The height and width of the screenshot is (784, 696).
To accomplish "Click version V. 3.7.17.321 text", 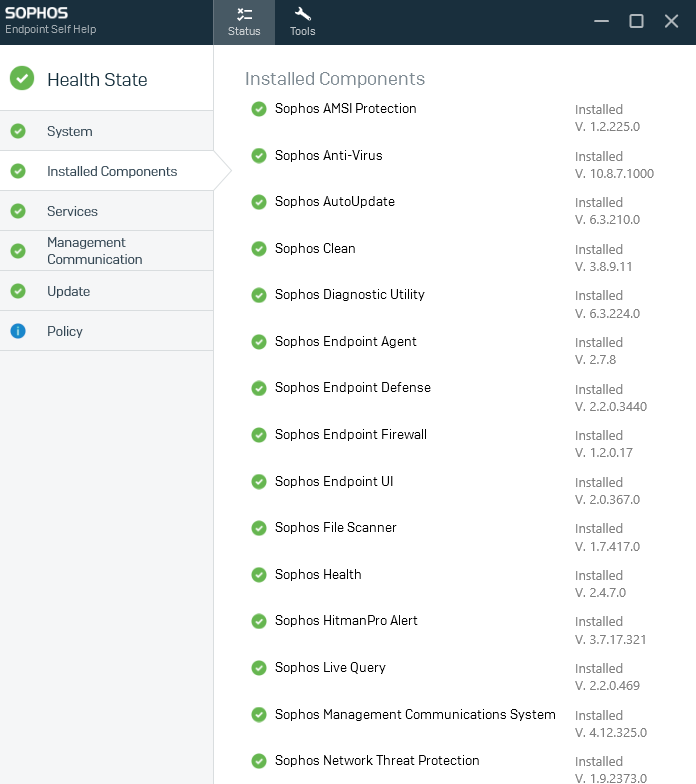I will [x=610, y=640].
